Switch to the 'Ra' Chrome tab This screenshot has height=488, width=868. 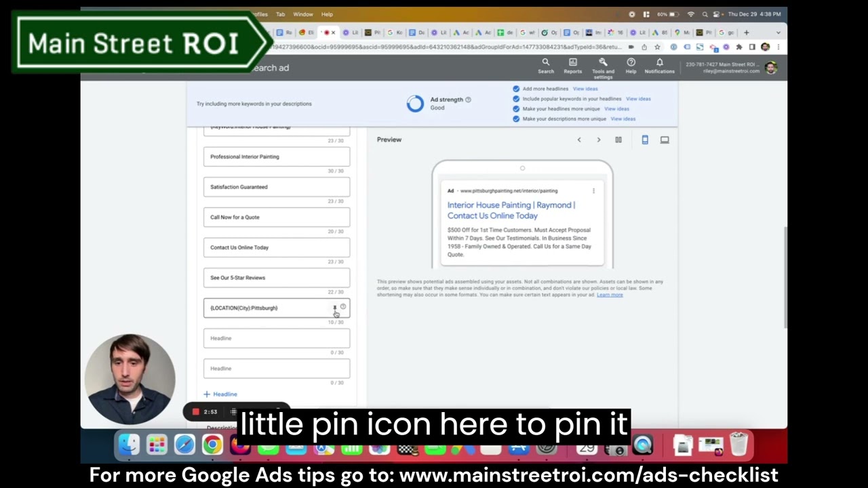coord(284,33)
